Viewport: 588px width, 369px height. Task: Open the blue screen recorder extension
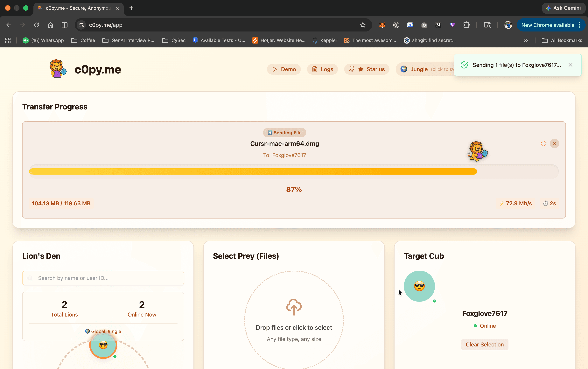click(x=410, y=25)
